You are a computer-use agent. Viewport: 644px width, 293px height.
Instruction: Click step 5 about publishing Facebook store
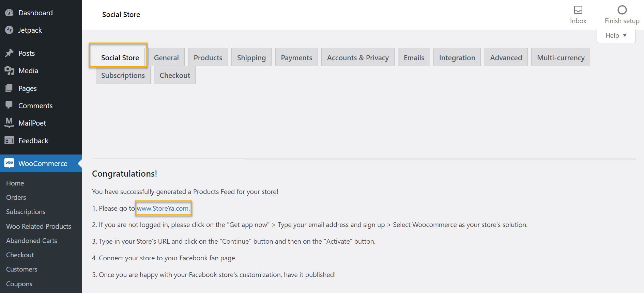pyautogui.click(x=214, y=275)
